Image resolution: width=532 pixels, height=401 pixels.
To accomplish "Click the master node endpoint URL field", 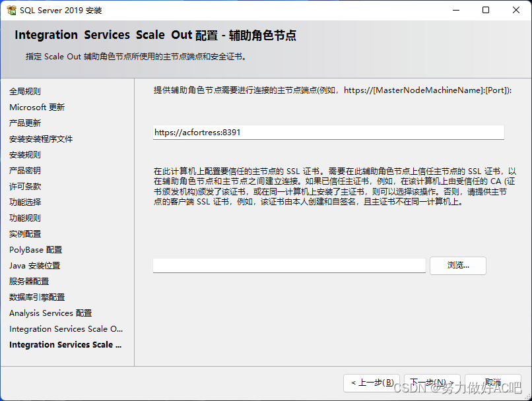I will tap(329, 132).
